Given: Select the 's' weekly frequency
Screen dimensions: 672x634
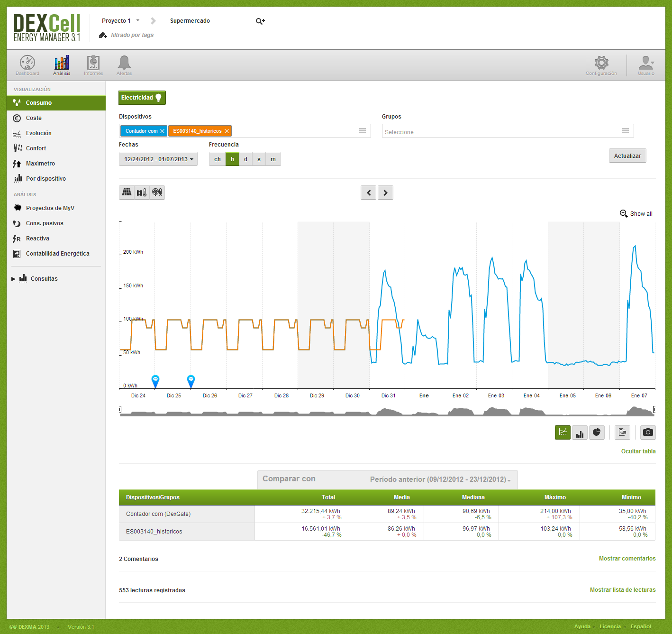Looking at the screenshot, I should pyautogui.click(x=259, y=159).
